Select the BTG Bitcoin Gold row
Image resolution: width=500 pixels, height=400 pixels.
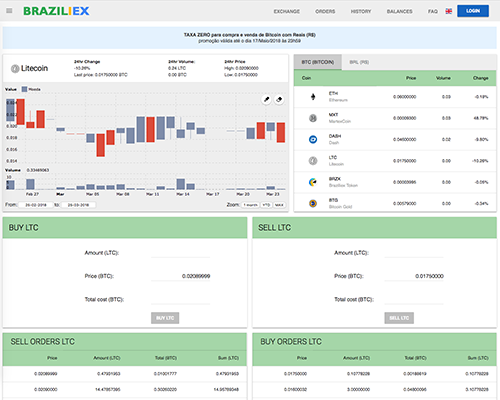pyautogui.click(x=395, y=203)
